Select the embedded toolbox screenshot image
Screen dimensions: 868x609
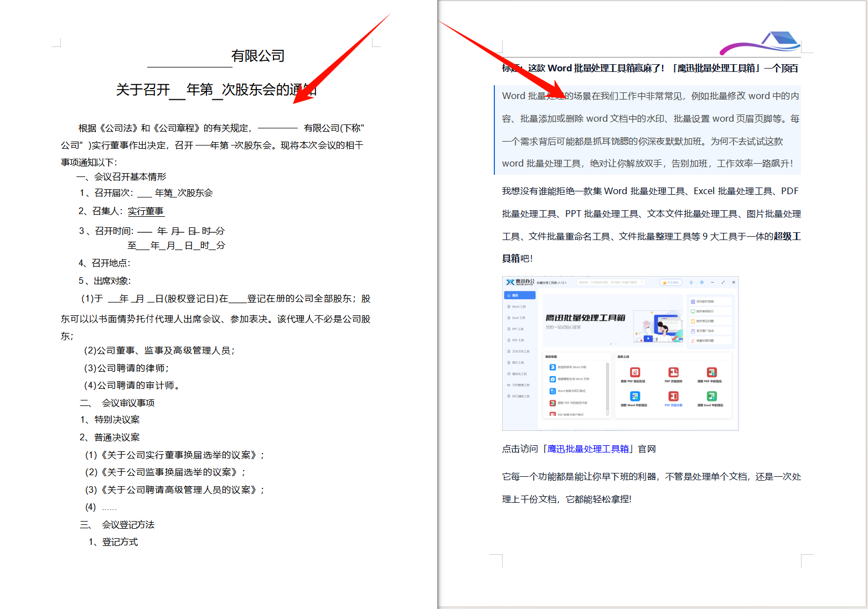click(621, 353)
